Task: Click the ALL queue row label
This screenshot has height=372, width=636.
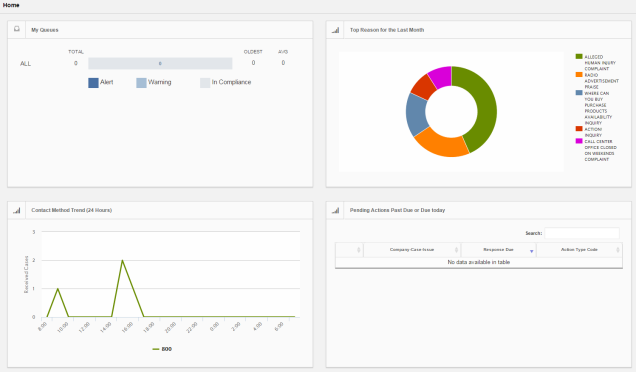Action: pyautogui.click(x=26, y=64)
